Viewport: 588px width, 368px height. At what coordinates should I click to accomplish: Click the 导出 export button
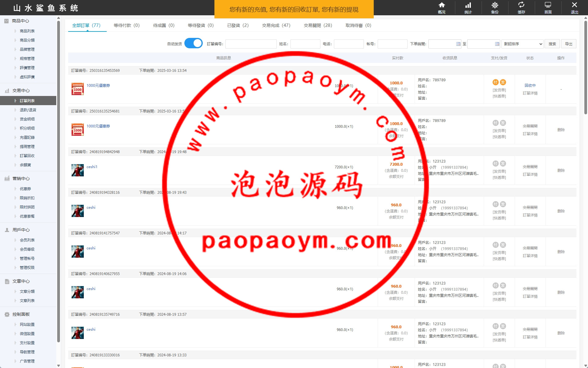pos(569,44)
